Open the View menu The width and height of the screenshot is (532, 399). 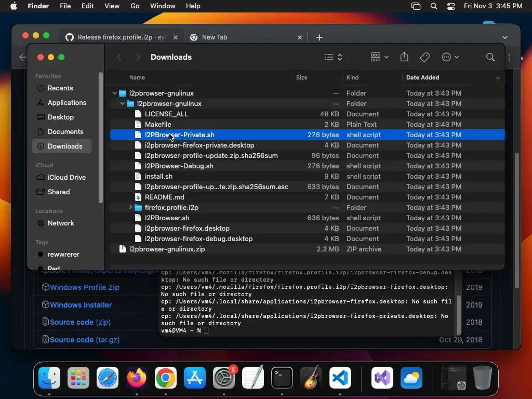(112, 6)
